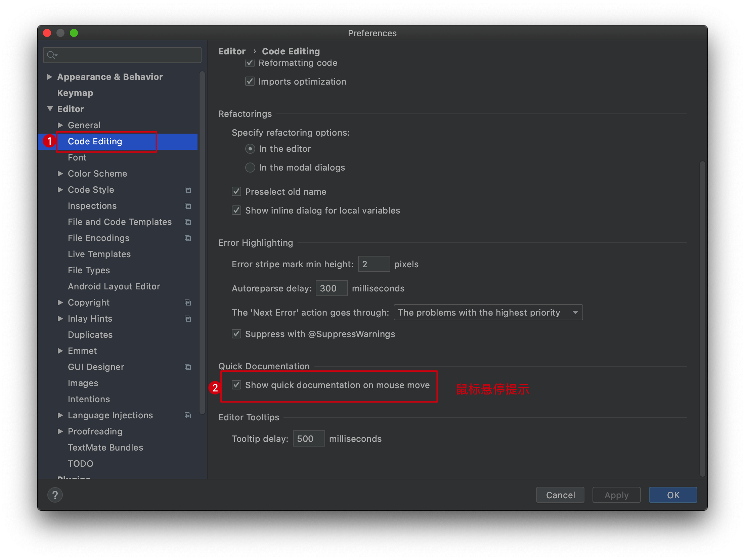Open File and Code Templates page
The width and height of the screenshot is (745, 560).
(x=120, y=222)
